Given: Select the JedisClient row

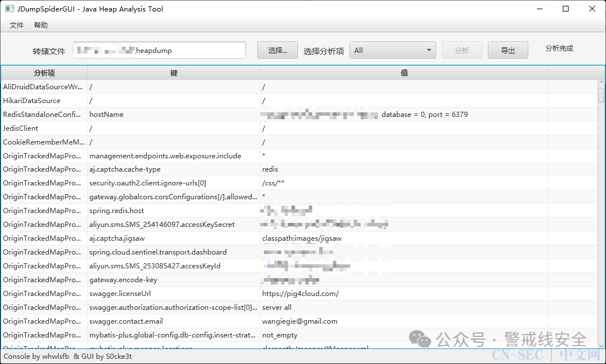Looking at the screenshot, I should coord(300,128).
